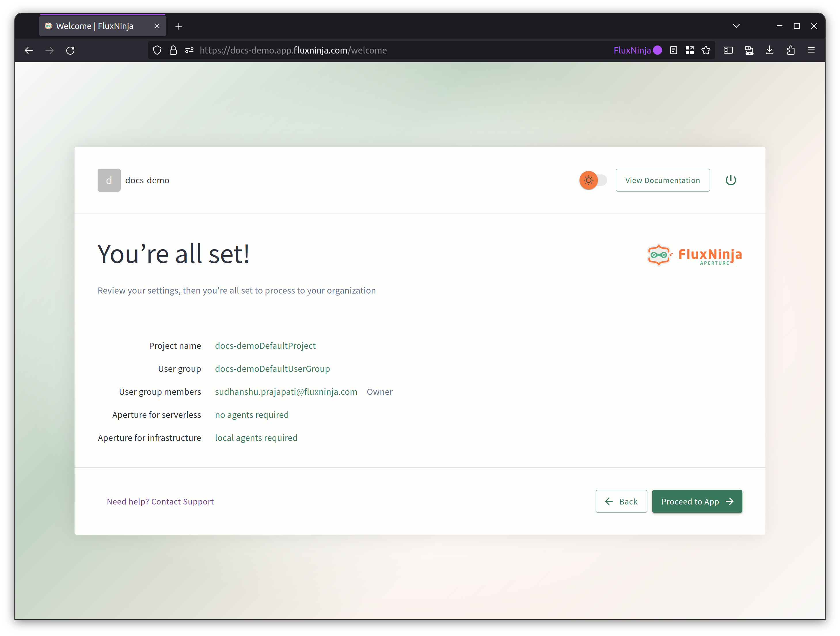
Task: Click the docs-demo organization avatar
Action: pyautogui.click(x=109, y=180)
